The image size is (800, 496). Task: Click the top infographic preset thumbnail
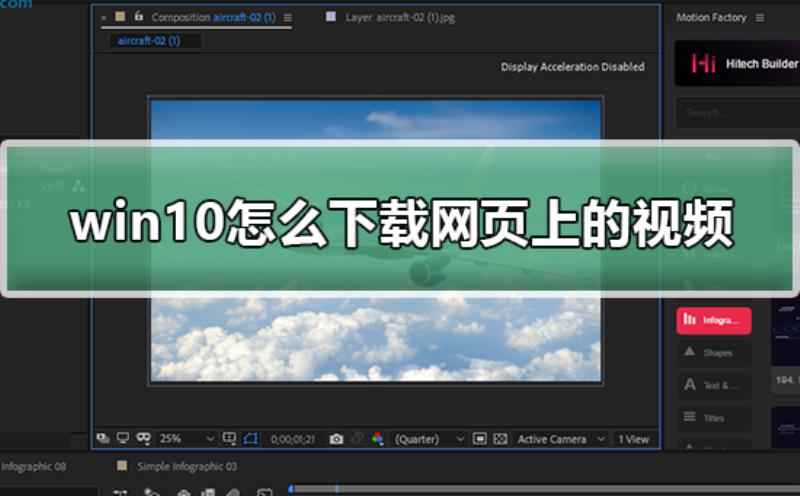(x=785, y=332)
